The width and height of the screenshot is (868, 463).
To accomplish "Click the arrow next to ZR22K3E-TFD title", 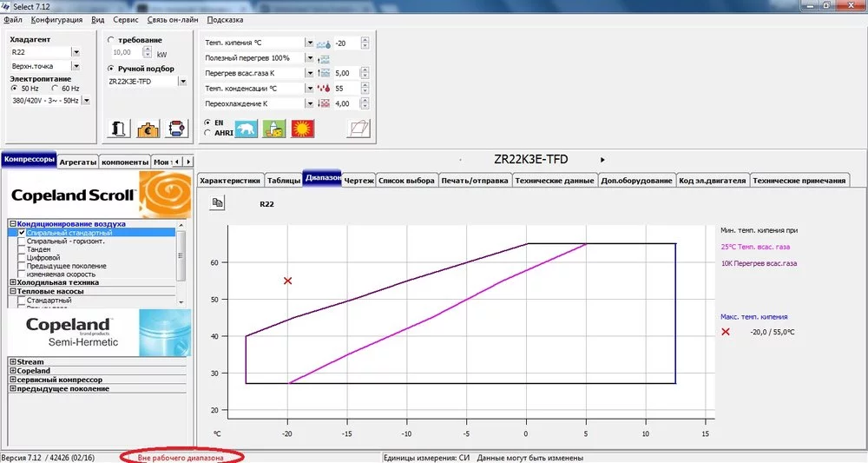I will (602, 160).
